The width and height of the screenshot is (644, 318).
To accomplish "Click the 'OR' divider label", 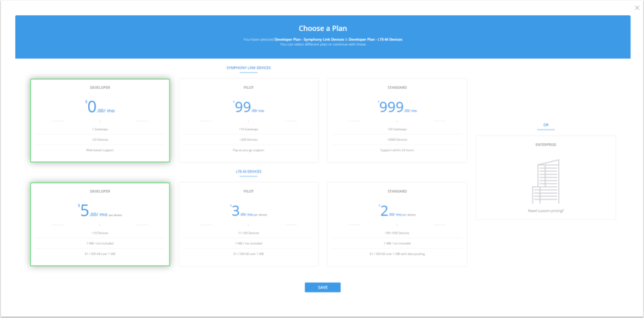I will point(545,125).
